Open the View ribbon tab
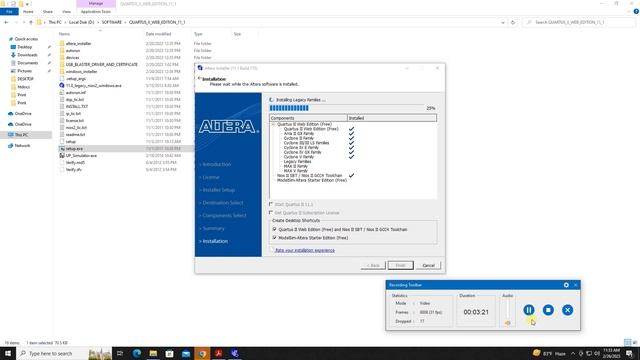Image resolution: width=640 pixels, height=360 pixels. 66,11
